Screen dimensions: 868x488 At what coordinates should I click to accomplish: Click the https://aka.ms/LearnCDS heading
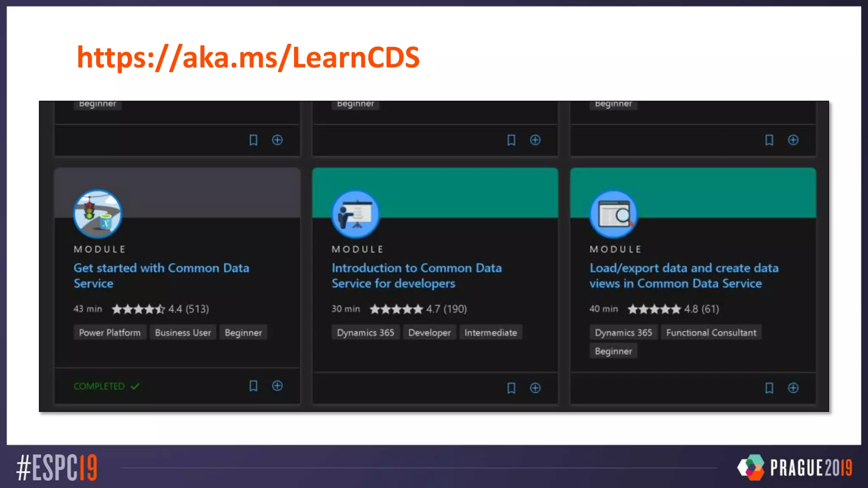coord(248,57)
